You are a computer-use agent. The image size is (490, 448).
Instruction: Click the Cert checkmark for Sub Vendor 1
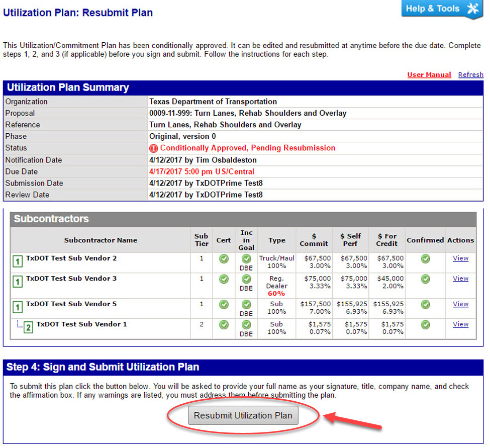(224, 325)
